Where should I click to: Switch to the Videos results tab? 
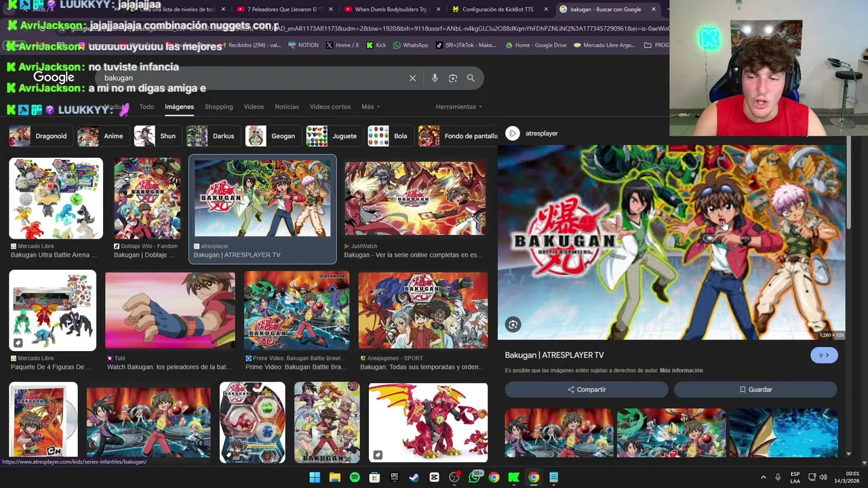(254, 107)
